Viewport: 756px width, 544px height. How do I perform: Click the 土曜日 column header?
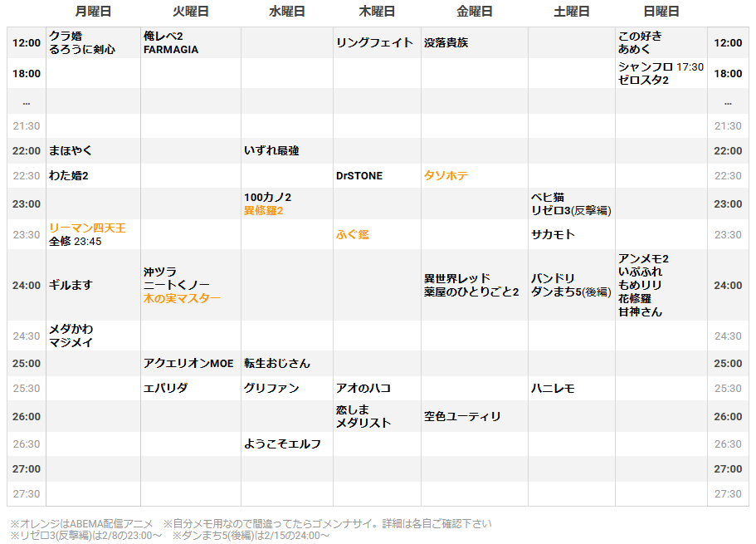pos(571,12)
